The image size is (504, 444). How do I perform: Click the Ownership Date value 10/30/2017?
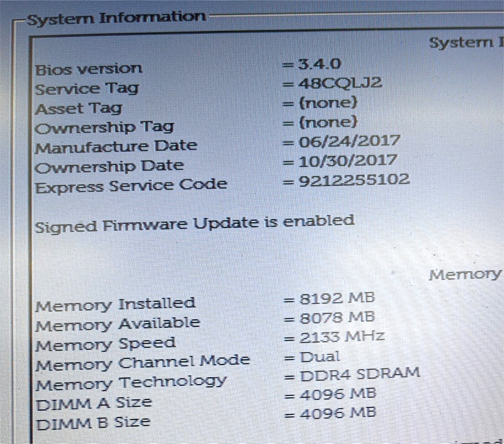click(x=348, y=161)
